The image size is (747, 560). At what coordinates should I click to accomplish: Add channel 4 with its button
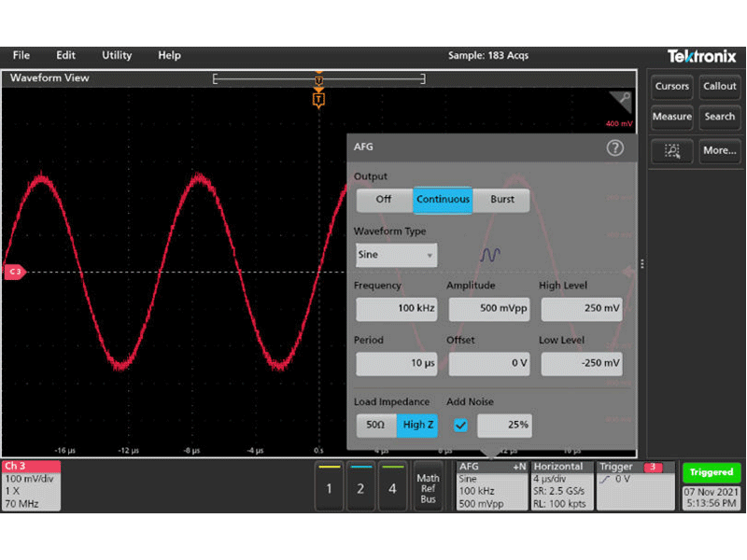pyautogui.click(x=392, y=485)
